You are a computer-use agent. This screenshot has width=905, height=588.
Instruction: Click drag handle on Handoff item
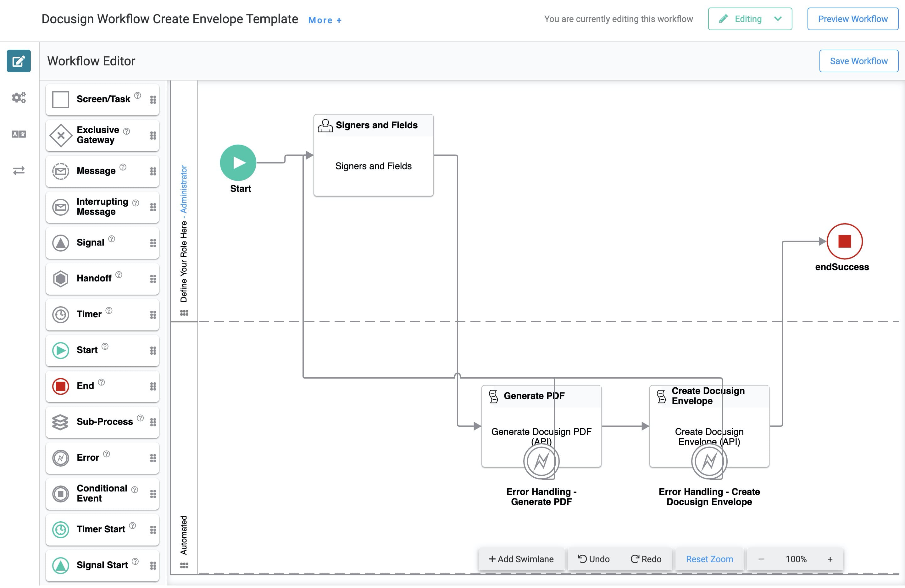153,279
